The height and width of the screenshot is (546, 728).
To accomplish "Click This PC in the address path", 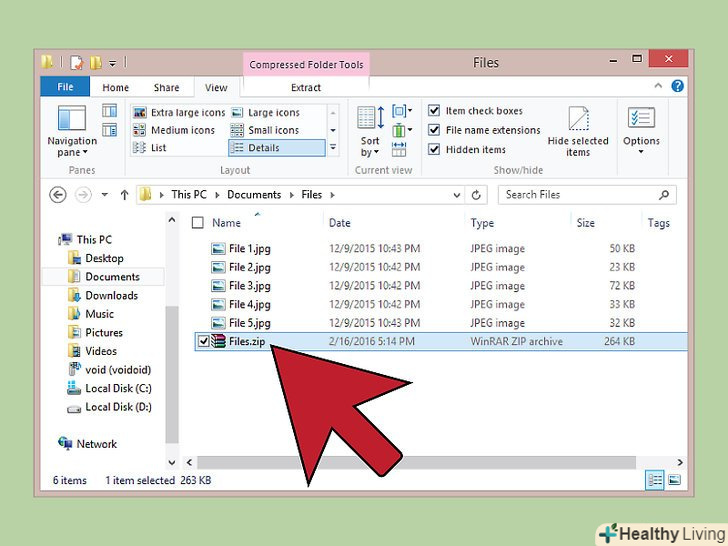I will tap(188, 195).
